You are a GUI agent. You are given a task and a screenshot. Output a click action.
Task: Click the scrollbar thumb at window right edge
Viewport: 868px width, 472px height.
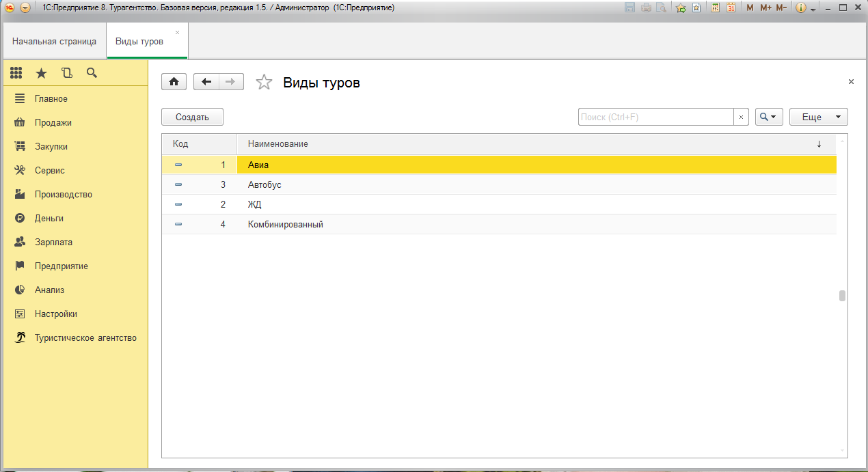(842, 296)
